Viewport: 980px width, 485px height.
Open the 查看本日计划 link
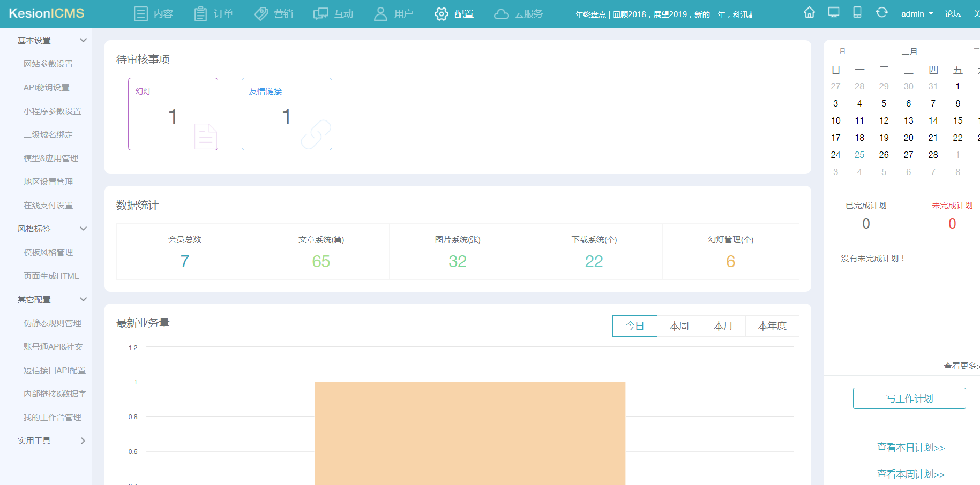click(x=910, y=448)
